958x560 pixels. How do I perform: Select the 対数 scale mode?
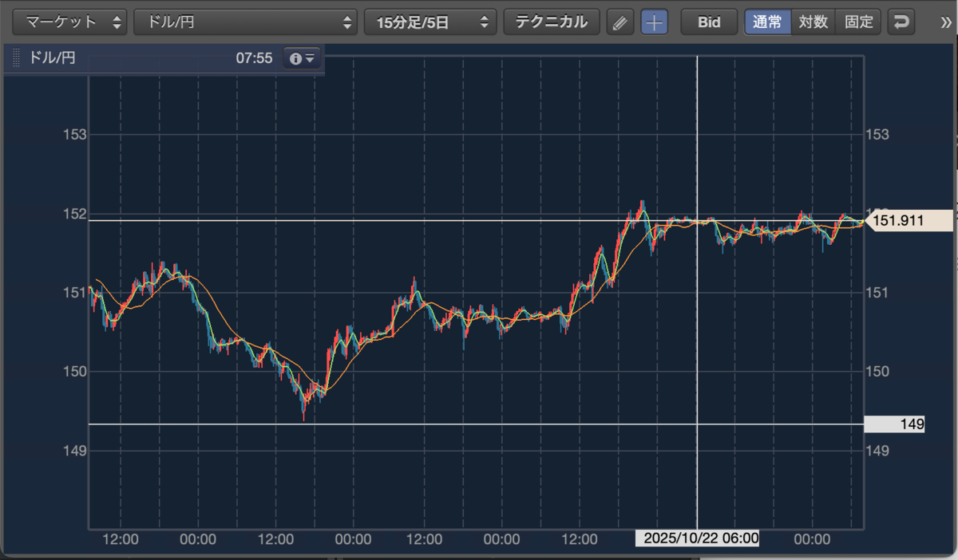[814, 22]
